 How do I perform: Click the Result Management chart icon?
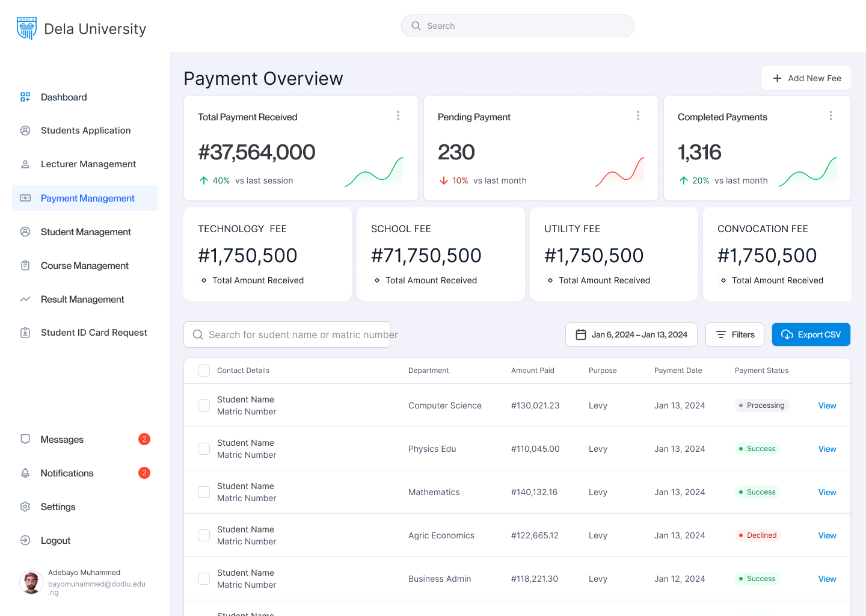[x=25, y=299]
